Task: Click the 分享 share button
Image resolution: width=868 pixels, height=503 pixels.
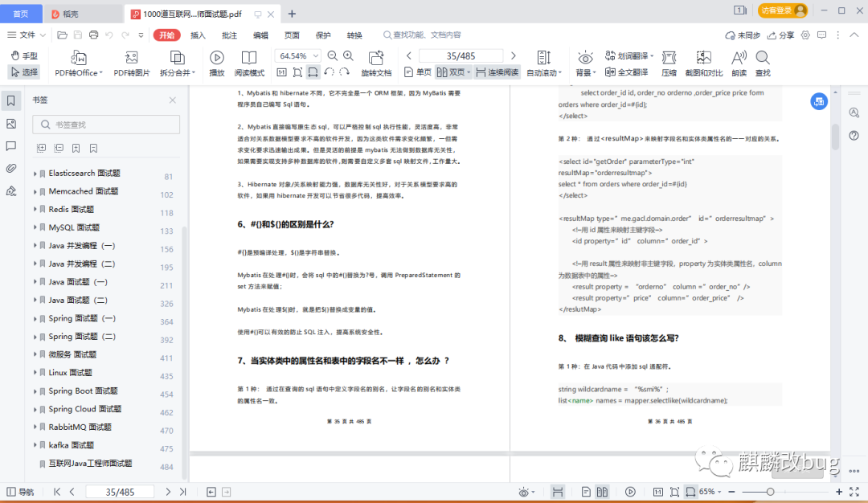Action: [x=780, y=35]
